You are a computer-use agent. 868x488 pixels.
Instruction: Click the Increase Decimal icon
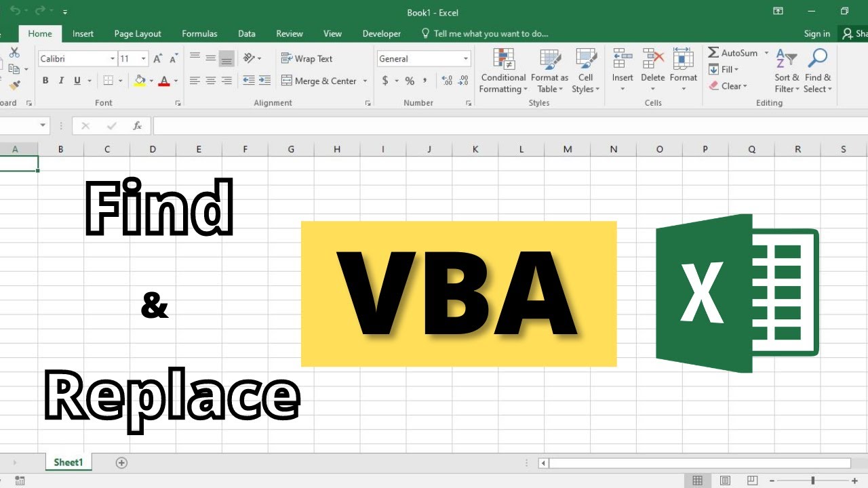[x=447, y=81]
